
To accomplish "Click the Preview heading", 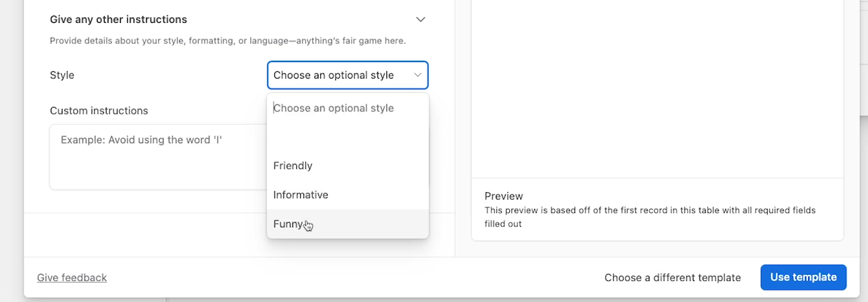I will [x=504, y=196].
